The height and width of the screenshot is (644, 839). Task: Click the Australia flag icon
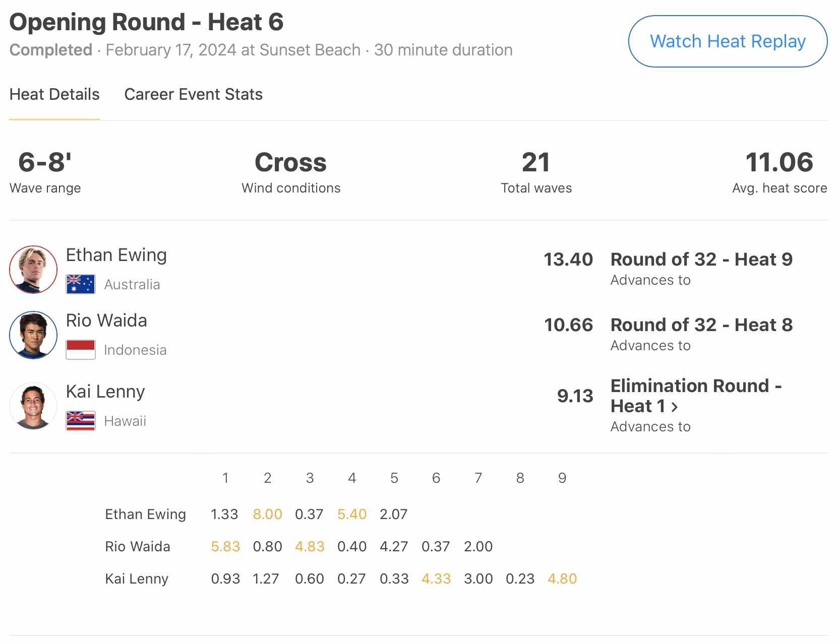[81, 284]
